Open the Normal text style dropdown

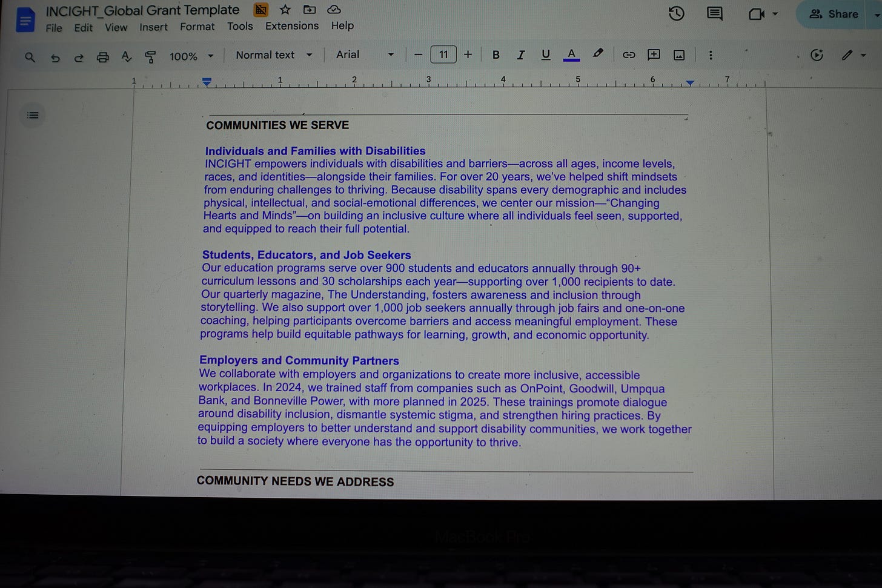(x=274, y=55)
